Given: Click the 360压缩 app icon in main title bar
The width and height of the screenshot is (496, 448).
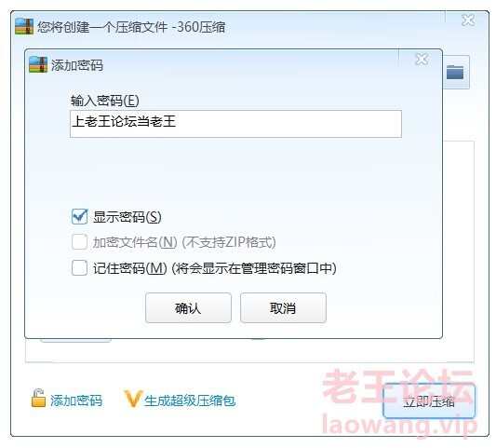Looking at the screenshot, I should tap(24, 26).
